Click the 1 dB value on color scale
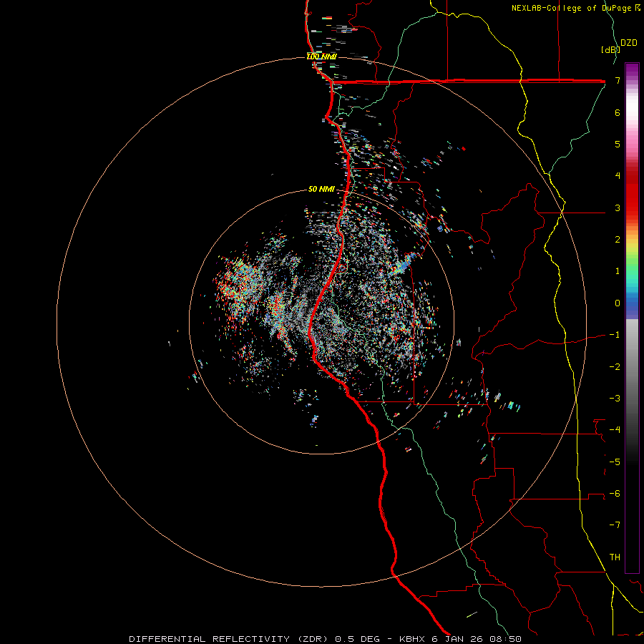This screenshot has width=644, height=644. coord(618,271)
